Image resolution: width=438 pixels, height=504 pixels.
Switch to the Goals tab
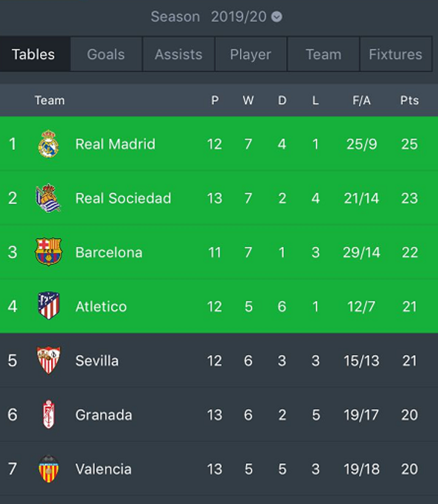click(106, 54)
